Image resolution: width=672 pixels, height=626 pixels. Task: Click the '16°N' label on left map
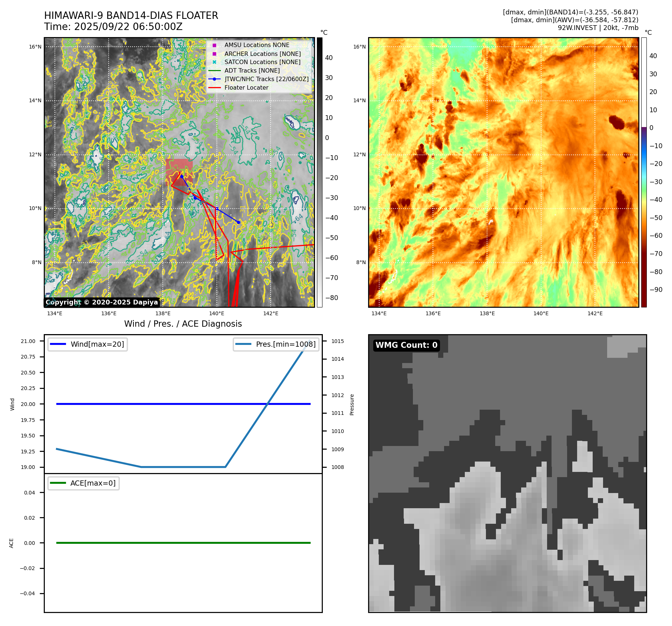click(x=35, y=47)
